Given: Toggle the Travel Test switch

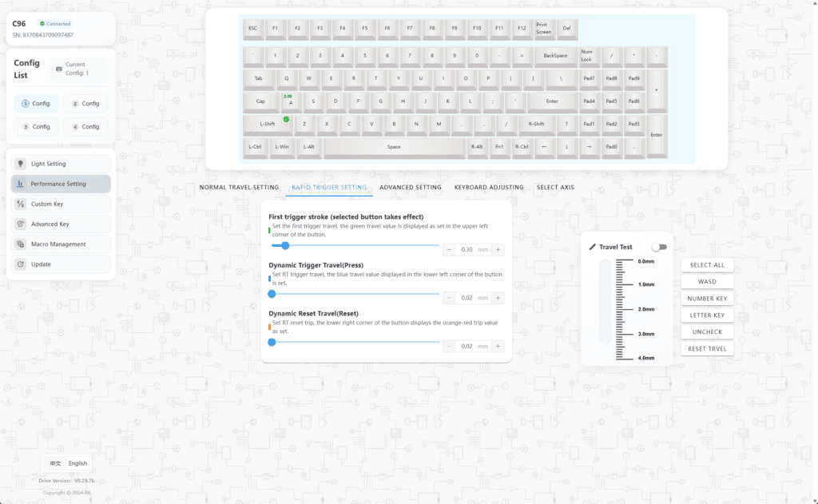Looking at the screenshot, I should pos(659,247).
